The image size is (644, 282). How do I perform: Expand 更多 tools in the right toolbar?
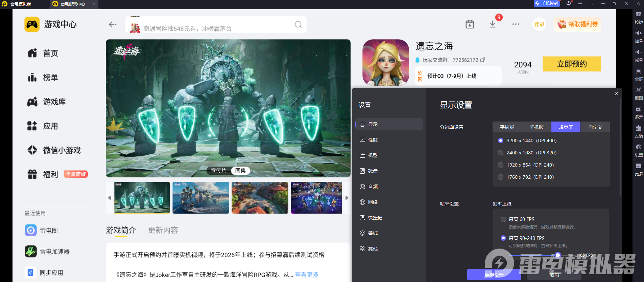coord(639,169)
